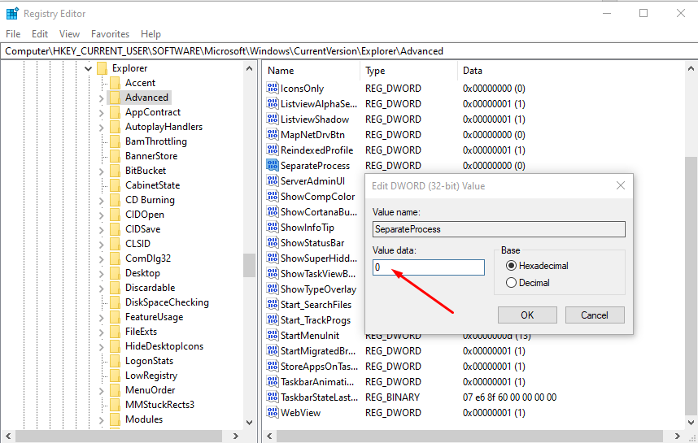Select the Accent key

tap(140, 82)
